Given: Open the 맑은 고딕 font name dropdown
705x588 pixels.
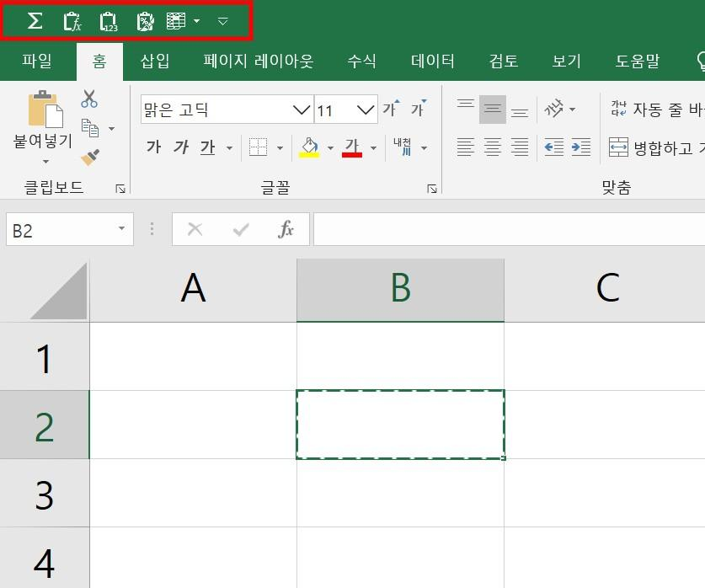Looking at the screenshot, I should pyautogui.click(x=301, y=110).
